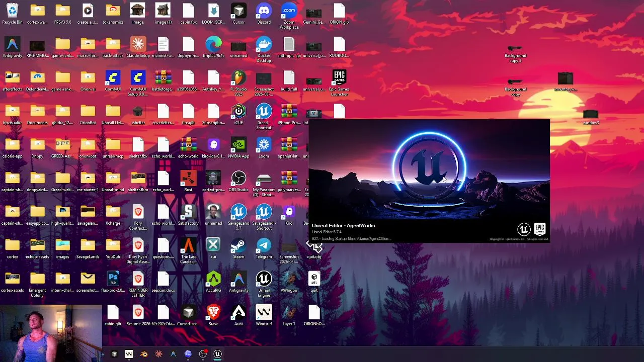Click the Unreal Engine taskbar button
The width and height of the screenshot is (644, 362).
tap(218, 354)
